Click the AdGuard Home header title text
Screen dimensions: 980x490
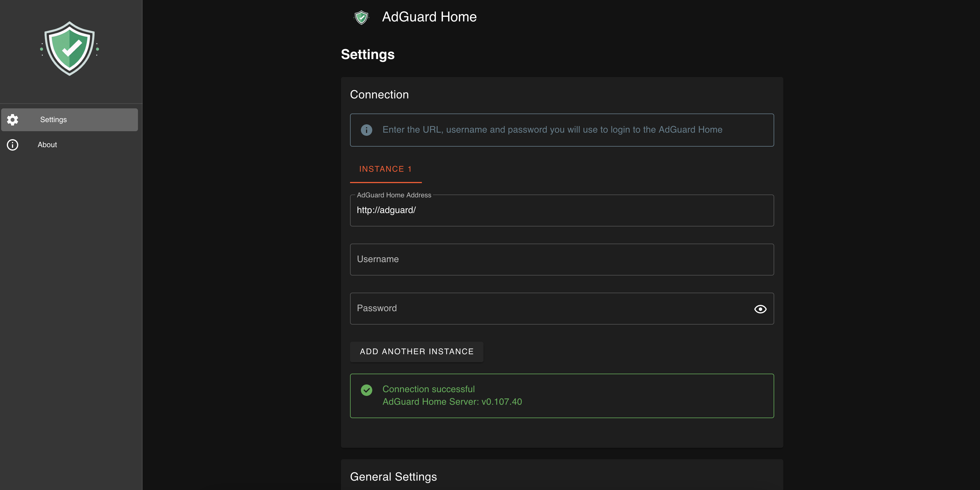[x=429, y=17]
